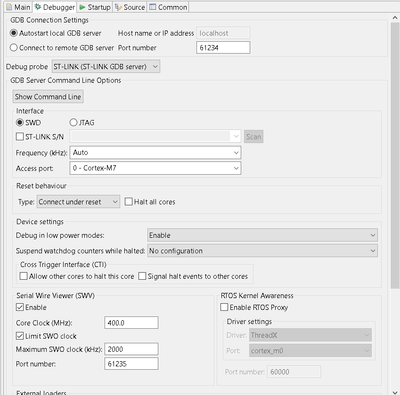Click the Core Clock (MHz) field
Viewport: 400px width, 395px height.
pos(131,323)
